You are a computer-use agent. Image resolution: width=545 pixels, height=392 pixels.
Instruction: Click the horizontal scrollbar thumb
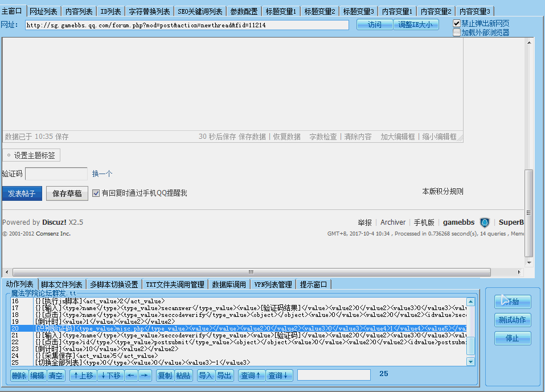252,272
